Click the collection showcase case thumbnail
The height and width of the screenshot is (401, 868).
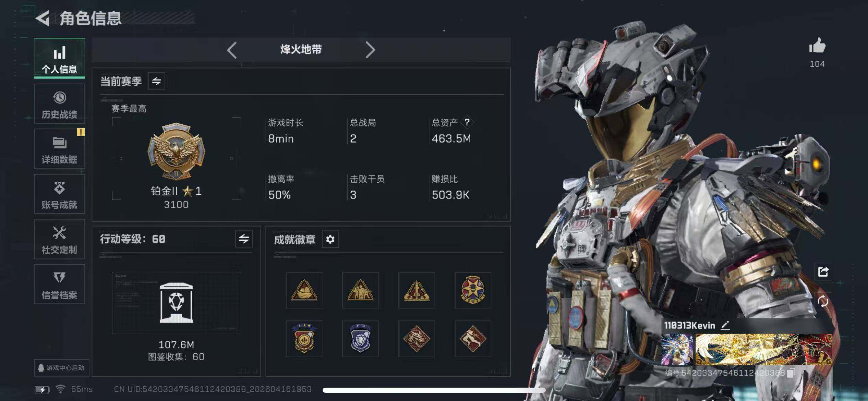176,303
